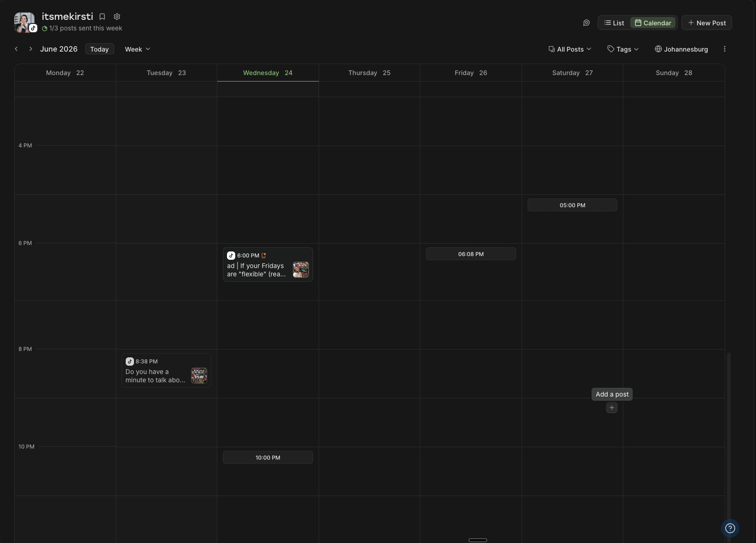Click the itsmekirsti channel name
756x543 pixels.
click(x=67, y=17)
